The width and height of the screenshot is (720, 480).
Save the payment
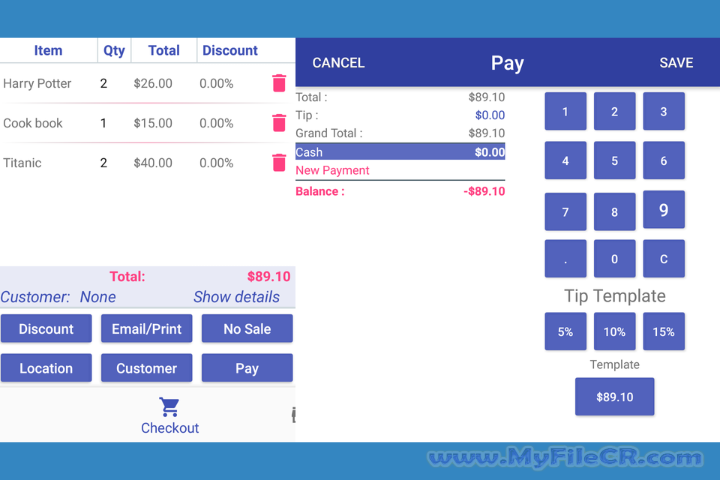[676, 63]
